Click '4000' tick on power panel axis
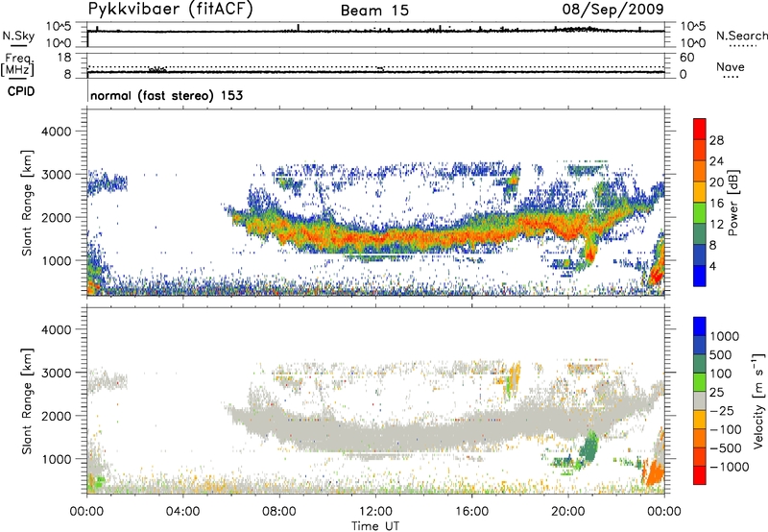This screenshot has height=532, width=768. [56, 132]
